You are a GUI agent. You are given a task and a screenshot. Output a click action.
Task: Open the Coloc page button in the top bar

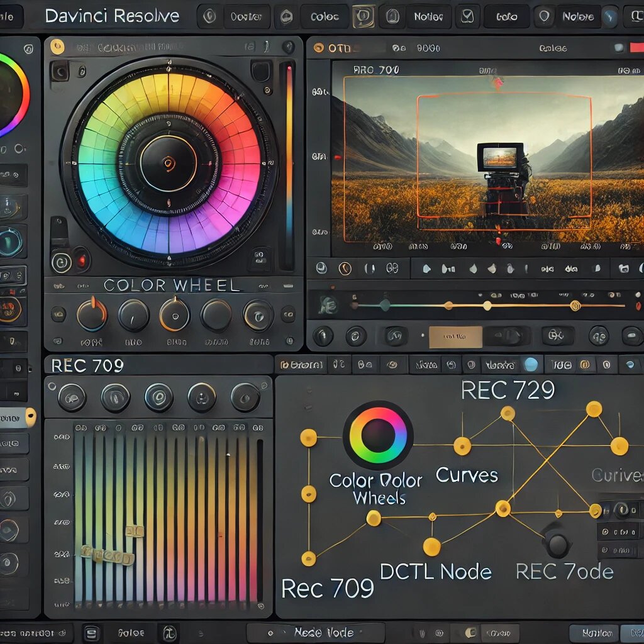324,17
